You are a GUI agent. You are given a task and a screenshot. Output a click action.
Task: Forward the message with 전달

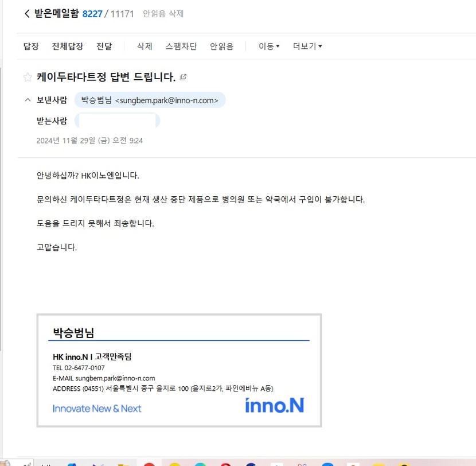pos(104,46)
